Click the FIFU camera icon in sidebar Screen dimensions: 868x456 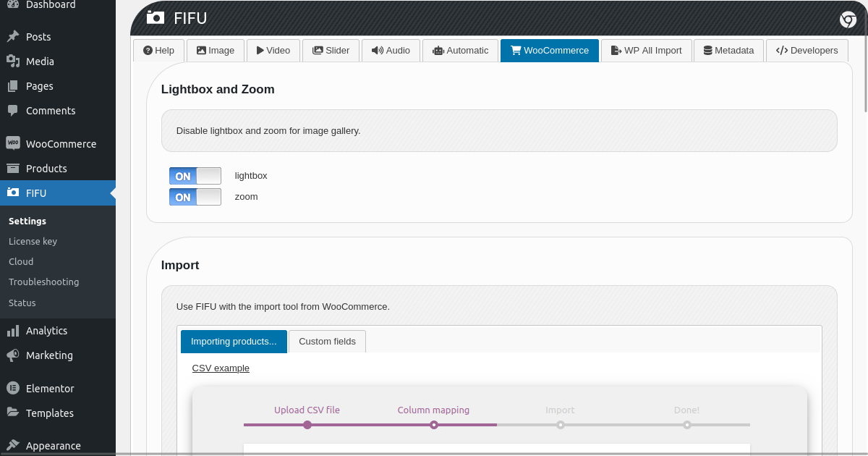click(x=13, y=193)
